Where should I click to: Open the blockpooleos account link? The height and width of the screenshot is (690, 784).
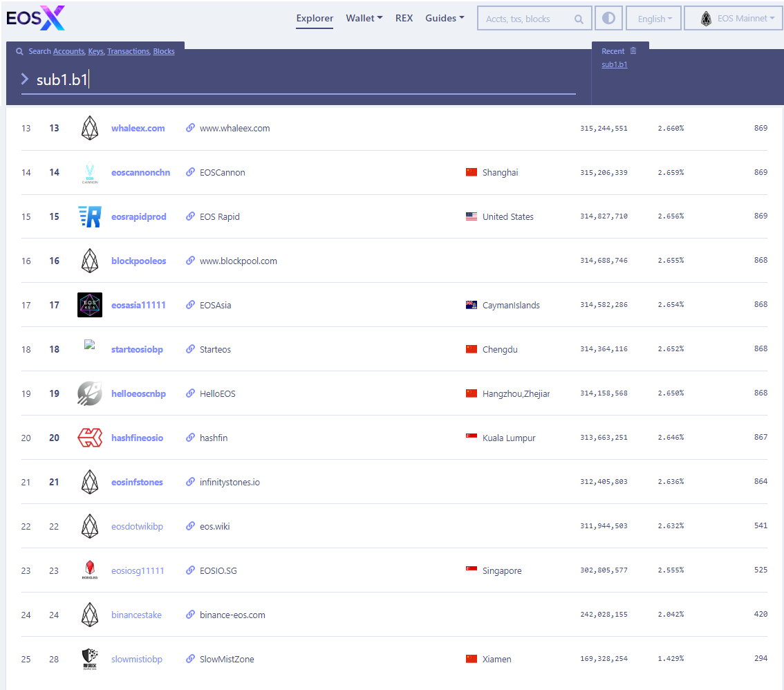pos(138,261)
